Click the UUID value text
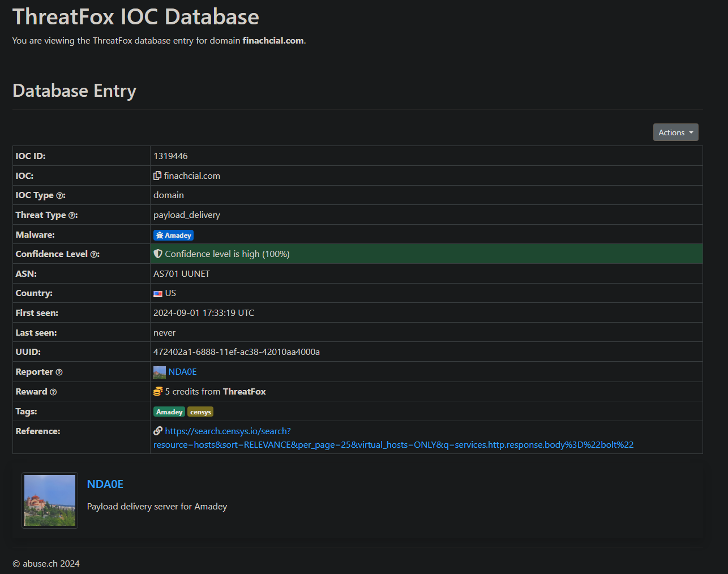The height and width of the screenshot is (574, 728). 236,352
